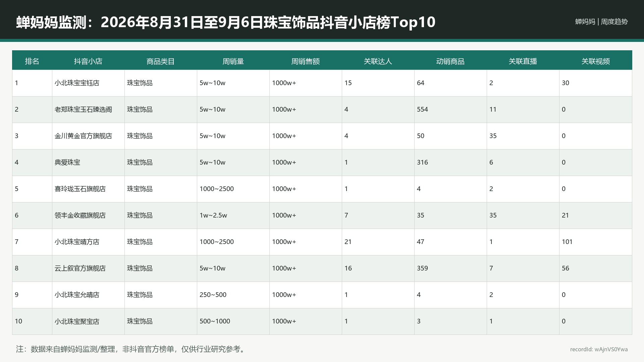
Task: Click 关联直播 value 11
Action: click(493, 109)
